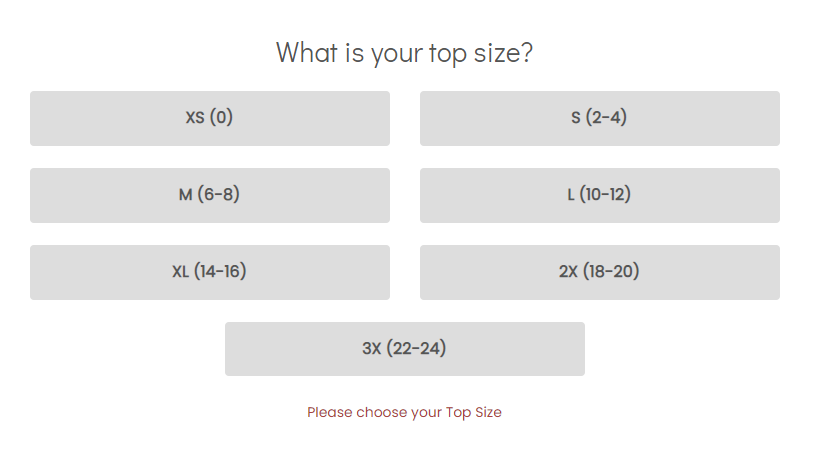The height and width of the screenshot is (455, 828).
Task: Select the L (10-12) top size
Action: [599, 195]
